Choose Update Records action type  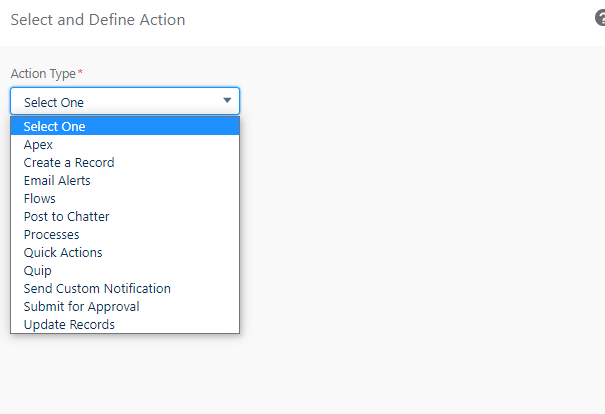pyautogui.click(x=125, y=324)
